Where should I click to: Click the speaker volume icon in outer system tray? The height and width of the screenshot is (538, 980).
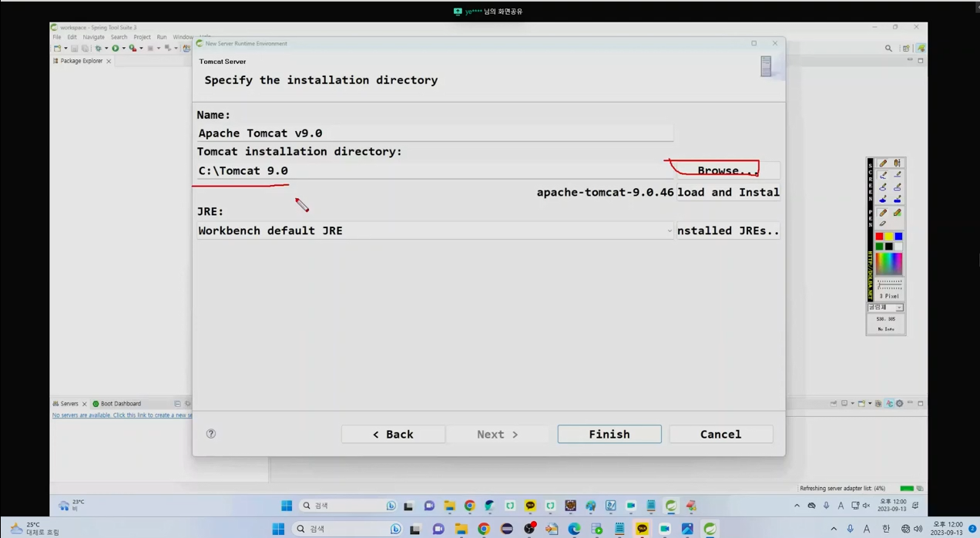[918, 529]
